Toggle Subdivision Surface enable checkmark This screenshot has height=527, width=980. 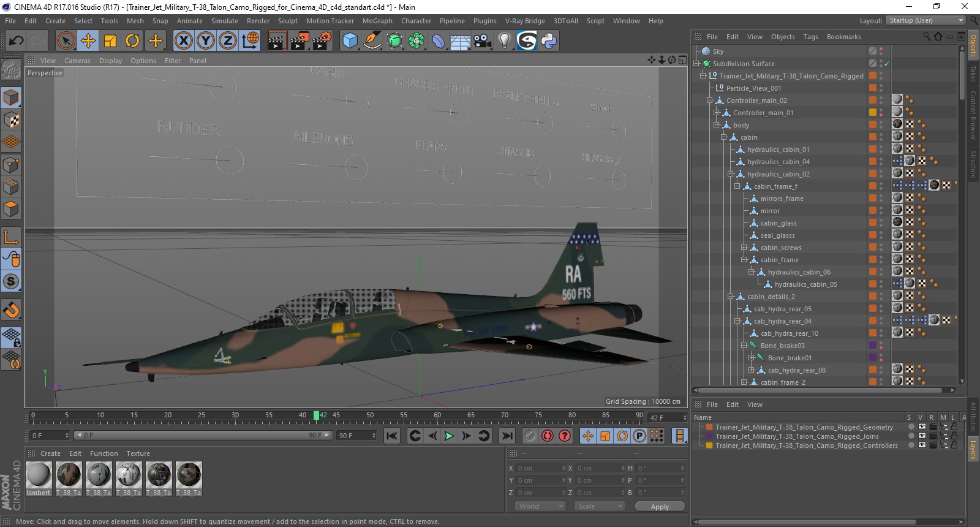(x=886, y=64)
